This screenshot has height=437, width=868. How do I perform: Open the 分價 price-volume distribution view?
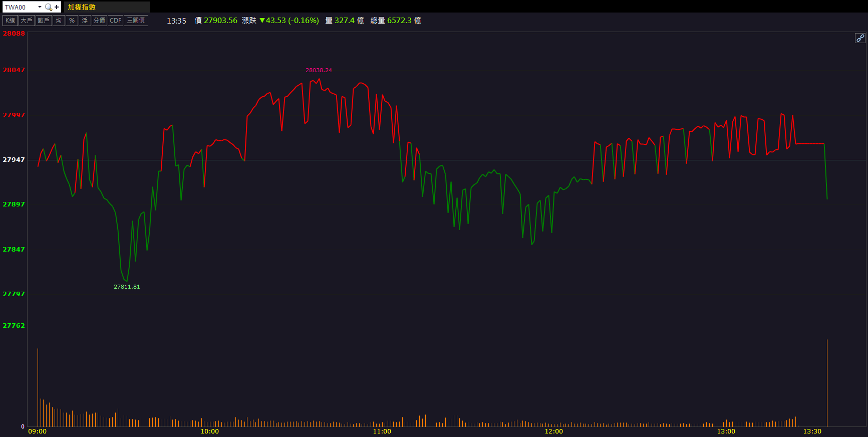tap(99, 21)
